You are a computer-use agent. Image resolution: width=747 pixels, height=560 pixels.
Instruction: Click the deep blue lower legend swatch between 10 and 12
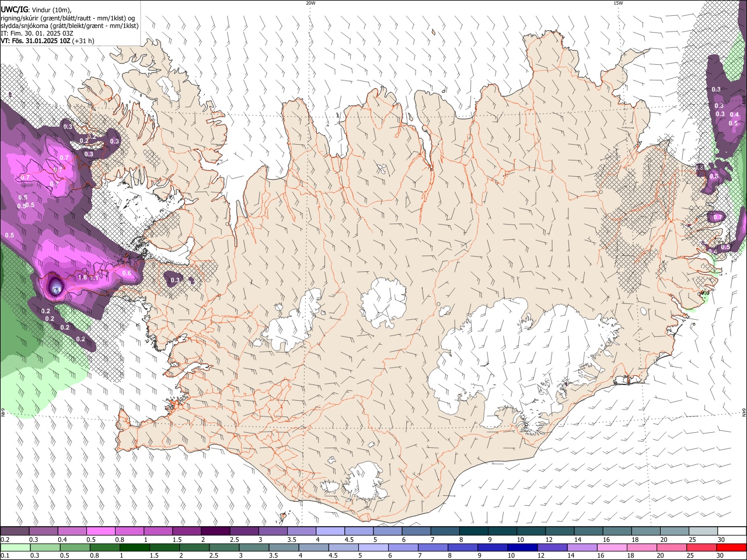click(523, 547)
